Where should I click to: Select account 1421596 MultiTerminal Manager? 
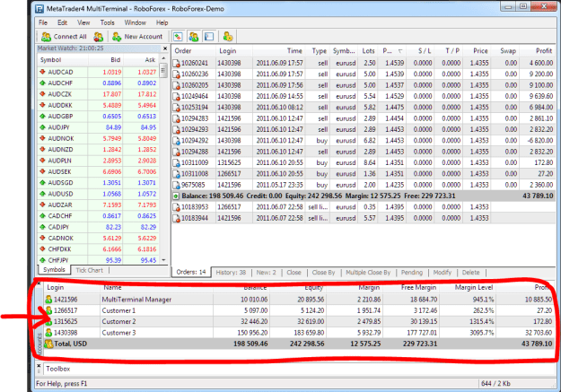click(299, 300)
